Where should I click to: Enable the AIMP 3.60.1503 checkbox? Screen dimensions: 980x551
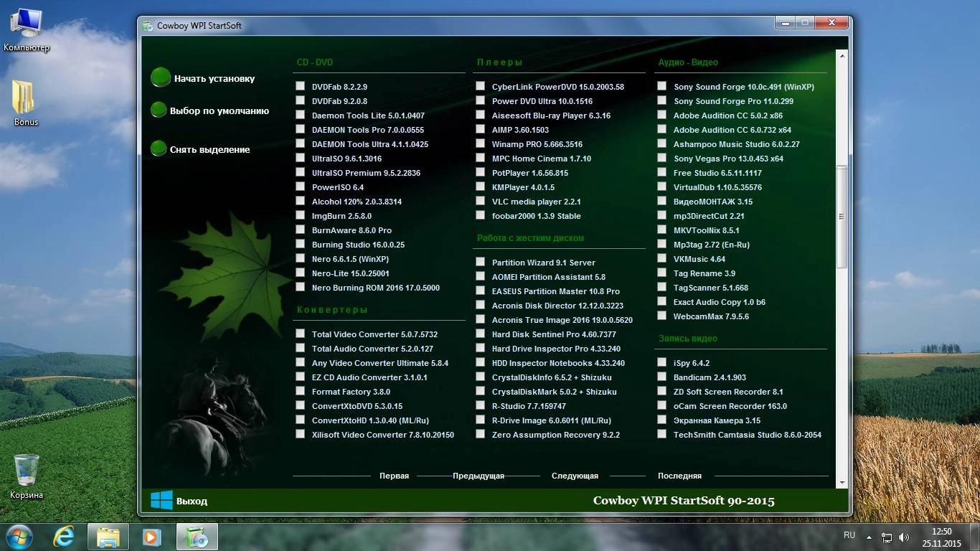pos(480,129)
